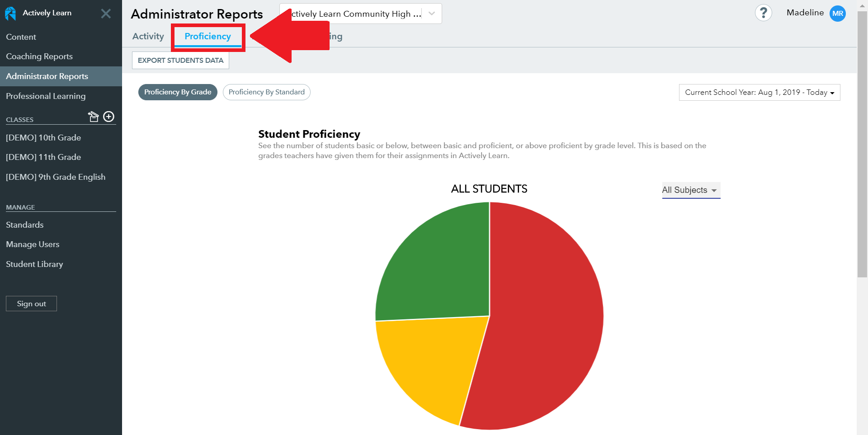Select the Administrator Reports sidebar entry
Screen dimensions: 868x435
point(47,76)
